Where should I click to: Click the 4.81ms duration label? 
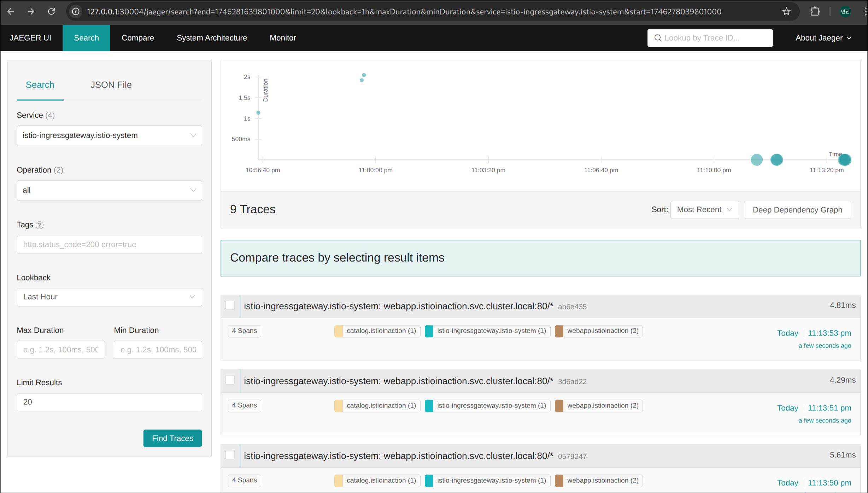click(x=843, y=305)
